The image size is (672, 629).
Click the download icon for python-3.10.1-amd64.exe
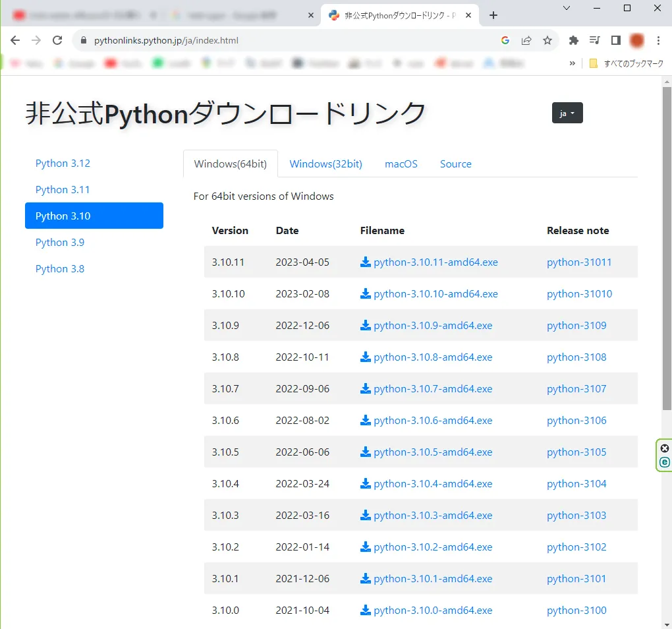tap(365, 578)
